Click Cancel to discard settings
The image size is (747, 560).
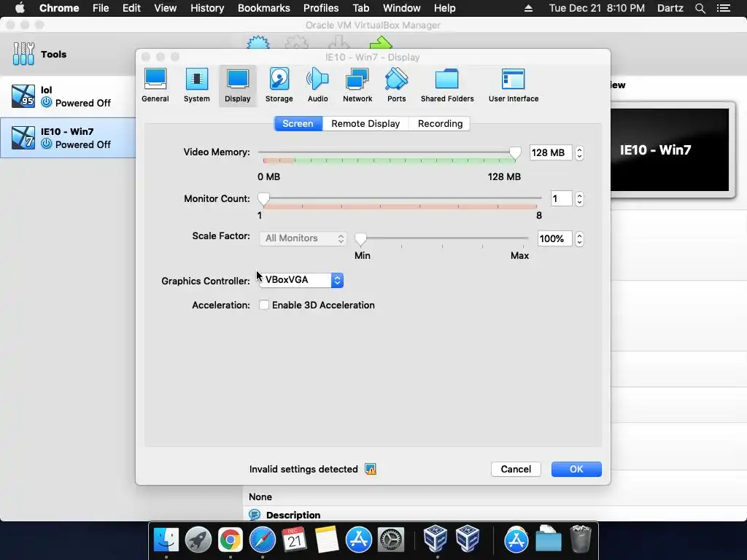516,469
